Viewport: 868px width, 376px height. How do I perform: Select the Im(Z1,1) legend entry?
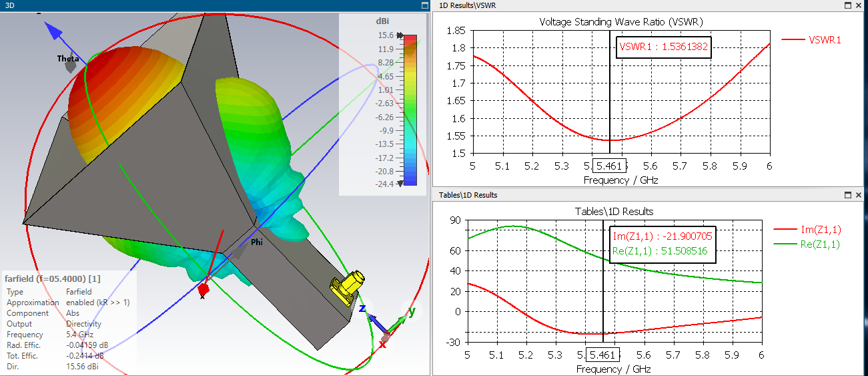pos(807,230)
